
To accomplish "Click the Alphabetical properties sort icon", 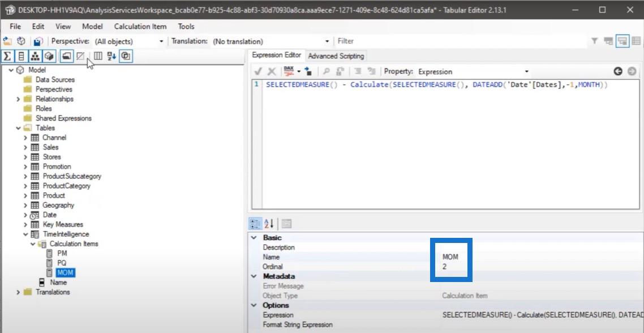I will (269, 224).
